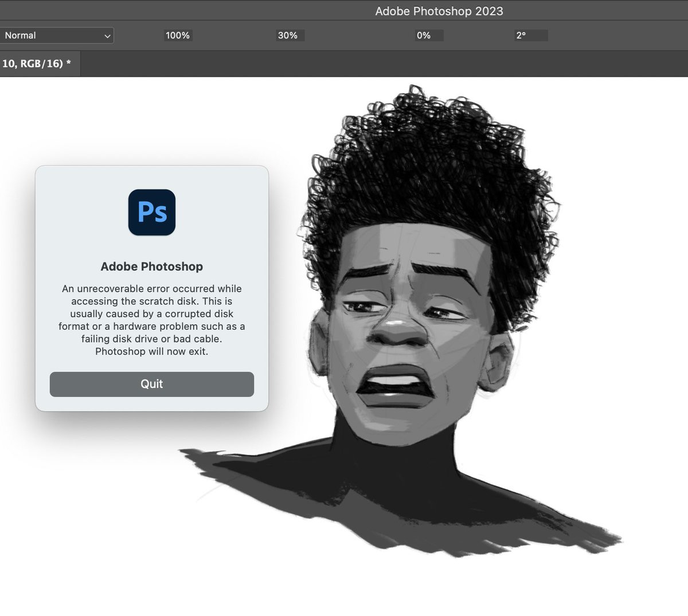
Task: Click the Adobe Photoshop dialog heading
Action: 151,266
